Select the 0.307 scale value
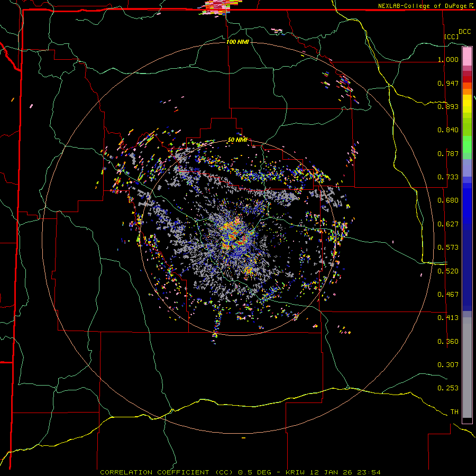Screen dimensions: 476x476 click(x=448, y=365)
